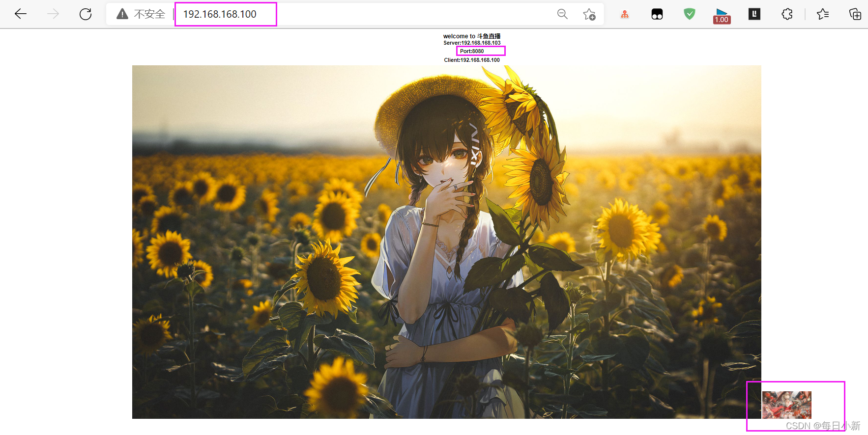Viewport: 868px width, 435px height.
Task: Click the small red thumbnail image
Action: (x=786, y=405)
